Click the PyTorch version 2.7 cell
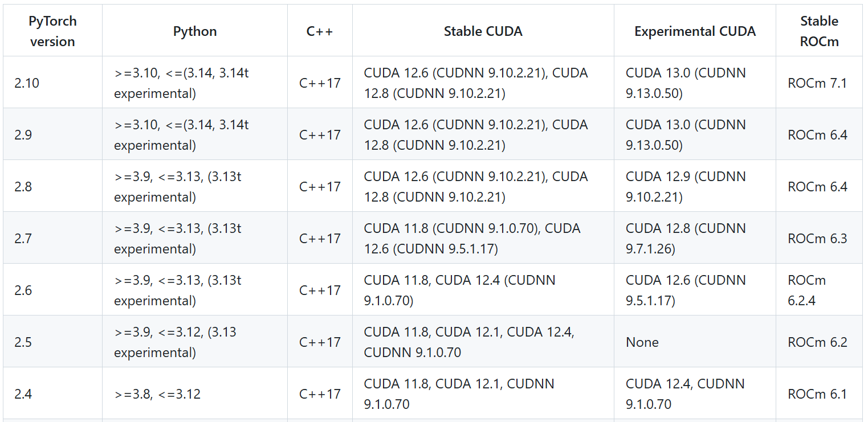Image resolution: width=868 pixels, height=422 pixels. pyautogui.click(x=23, y=239)
